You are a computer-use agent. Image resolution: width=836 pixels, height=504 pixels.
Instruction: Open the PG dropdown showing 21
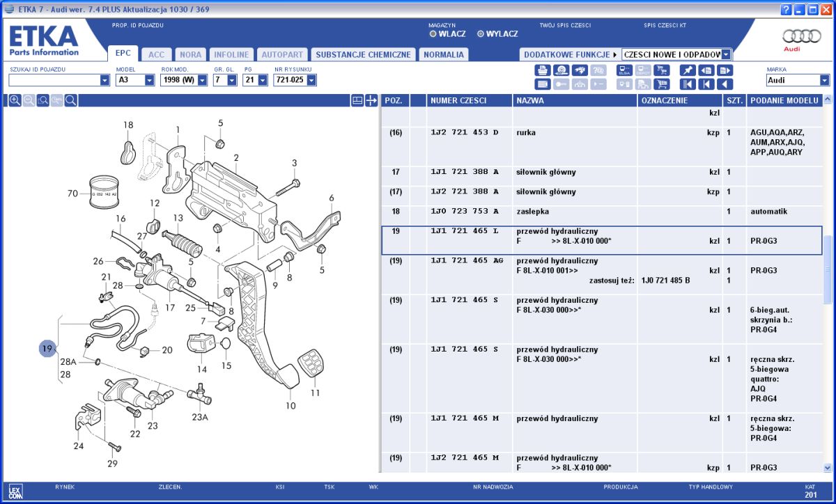pos(263,81)
